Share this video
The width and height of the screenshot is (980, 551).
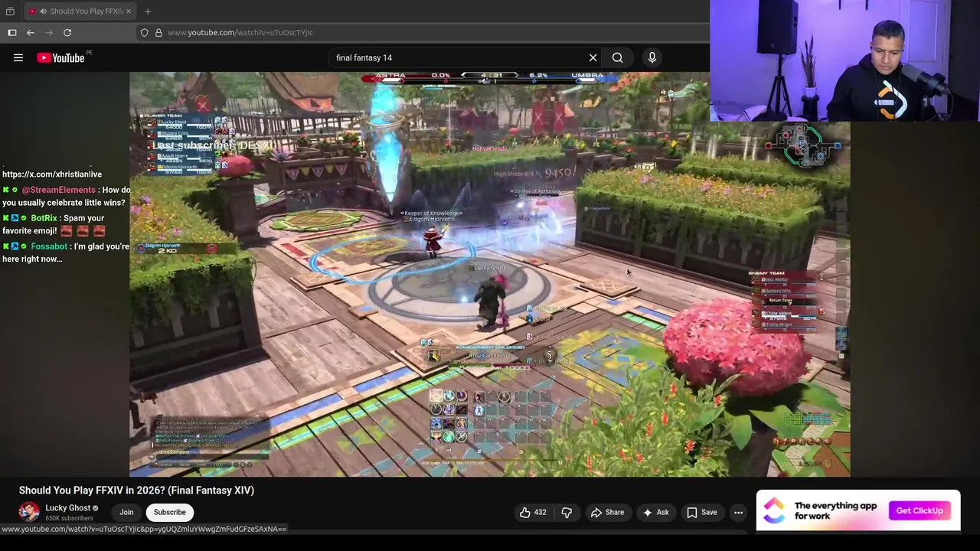click(x=606, y=513)
